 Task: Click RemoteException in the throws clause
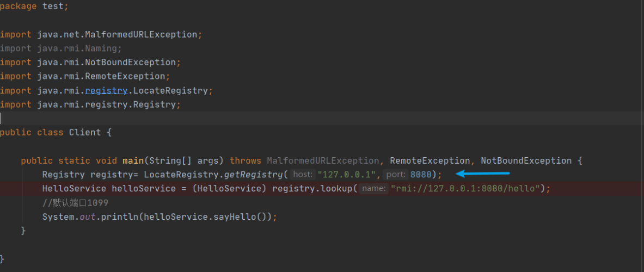[430, 160]
